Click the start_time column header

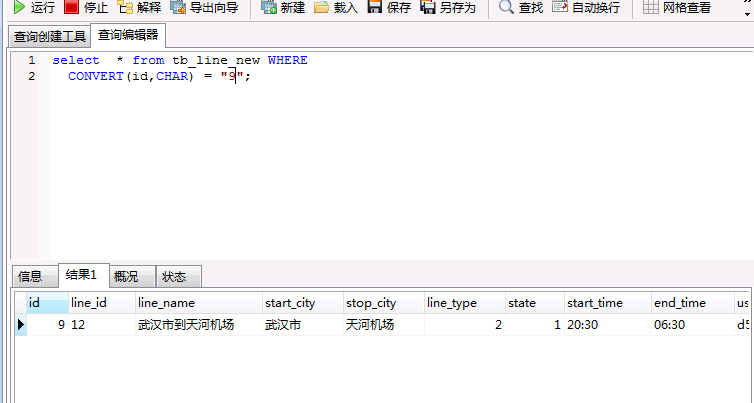(608, 303)
